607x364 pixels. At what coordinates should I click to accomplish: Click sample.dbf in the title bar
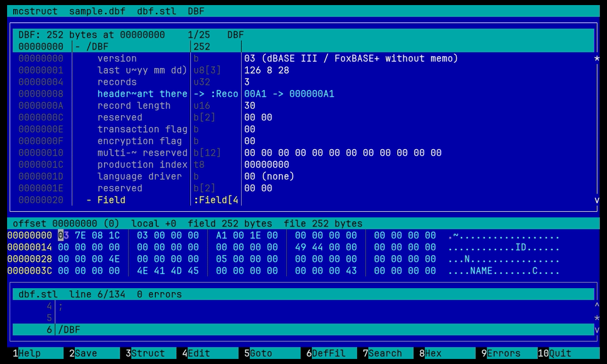click(97, 11)
